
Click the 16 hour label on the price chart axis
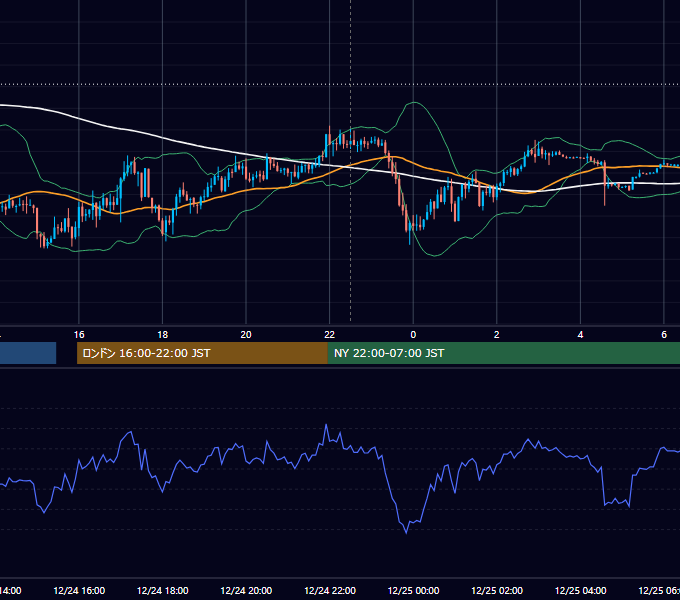79,335
